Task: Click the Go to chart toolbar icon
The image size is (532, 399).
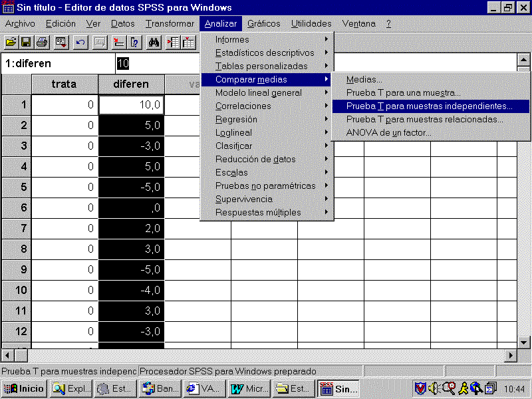Action: point(100,43)
